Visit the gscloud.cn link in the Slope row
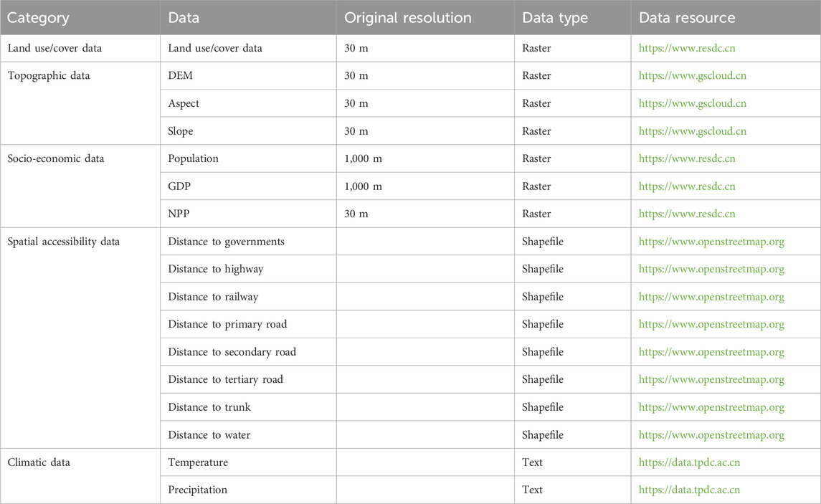Screen dimensions: 821x504 coord(692,131)
